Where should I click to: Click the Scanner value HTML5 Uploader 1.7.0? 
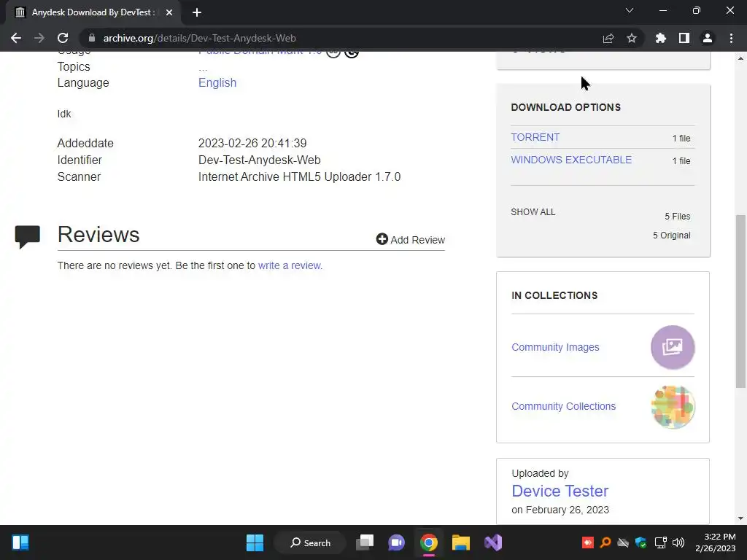(x=300, y=176)
